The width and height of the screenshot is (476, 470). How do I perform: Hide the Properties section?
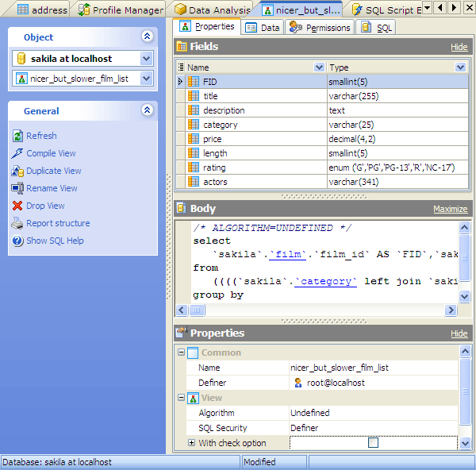pos(459,333)
